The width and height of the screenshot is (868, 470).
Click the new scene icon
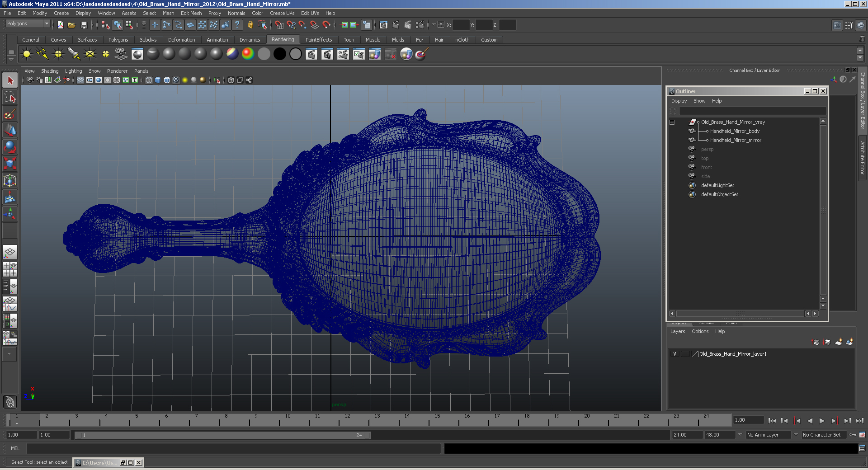coord(60,25)
